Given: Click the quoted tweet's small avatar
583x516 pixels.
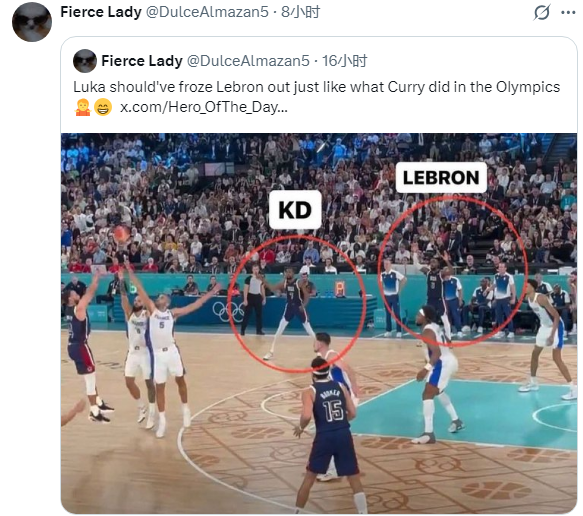Looking at the screenshot, I should pos(85,61).
